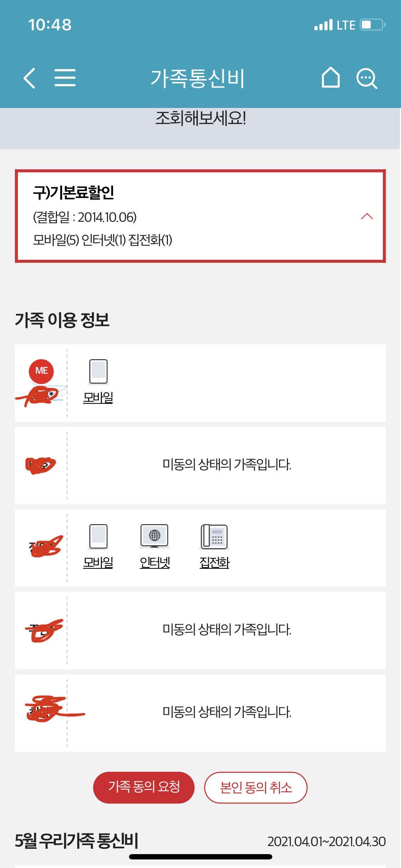This screenshot has width=401, height=868.
Task: Select the home phone (집전화) icon
Action: click(x=214, y=536)
